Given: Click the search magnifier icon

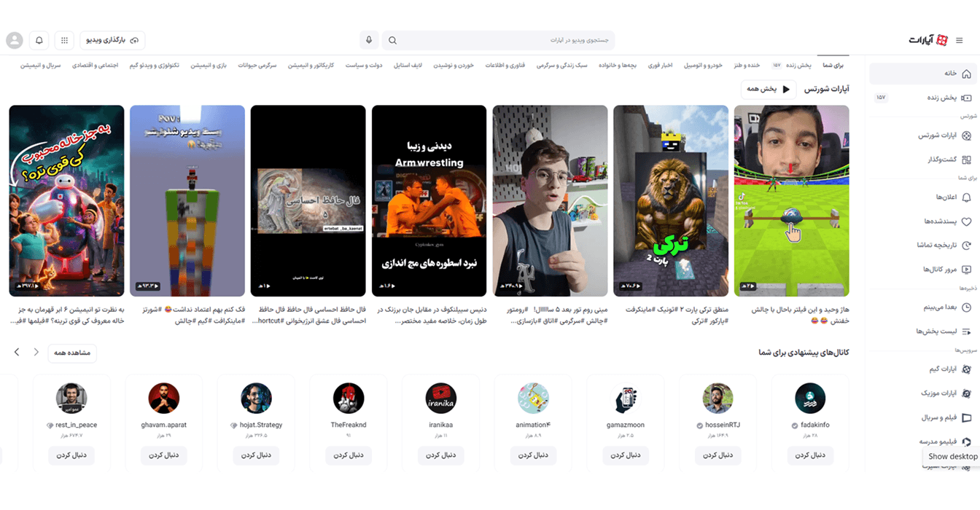Looking at the screenshot, I should coord(392,40).
